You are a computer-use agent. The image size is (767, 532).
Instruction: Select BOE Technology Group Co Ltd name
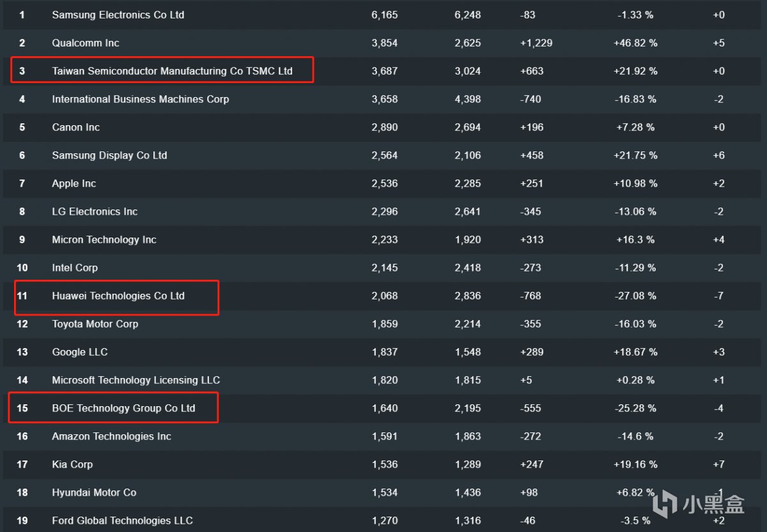point(123,408)
